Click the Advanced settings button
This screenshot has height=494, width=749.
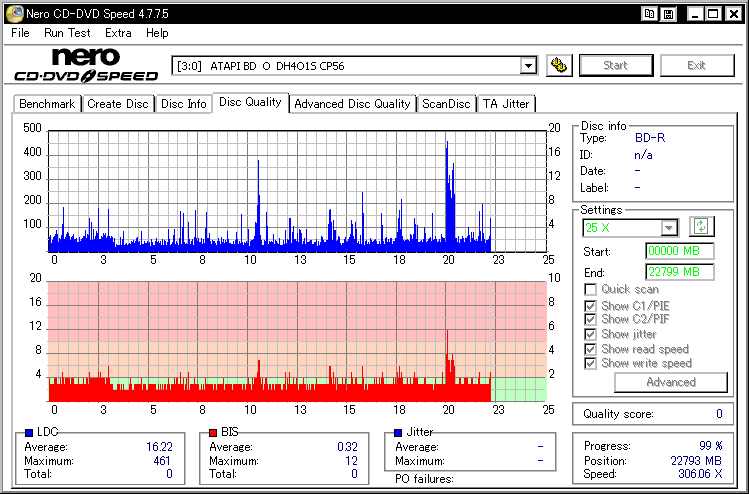coord(671,382)
